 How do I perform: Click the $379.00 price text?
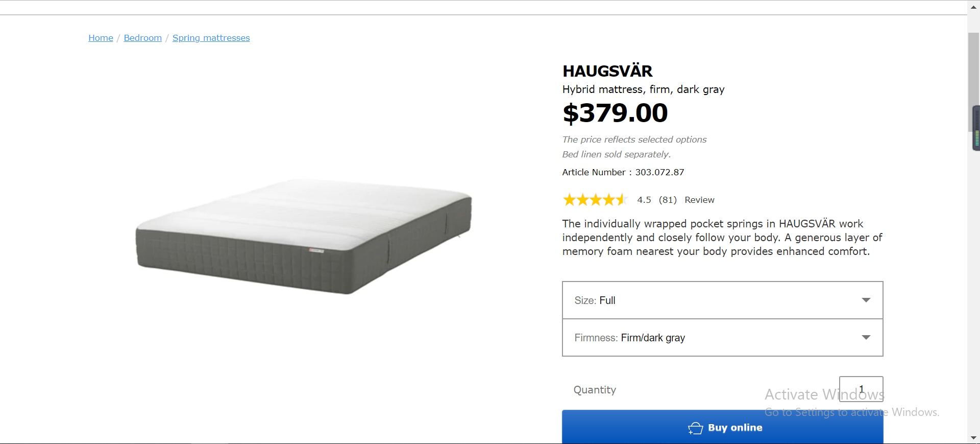[x=615, y=113]
